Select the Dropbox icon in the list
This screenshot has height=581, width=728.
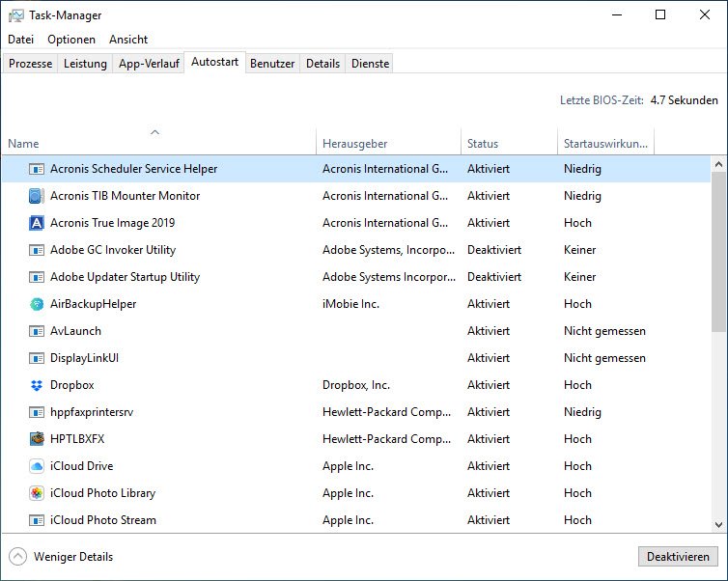(x=37, y=385)
